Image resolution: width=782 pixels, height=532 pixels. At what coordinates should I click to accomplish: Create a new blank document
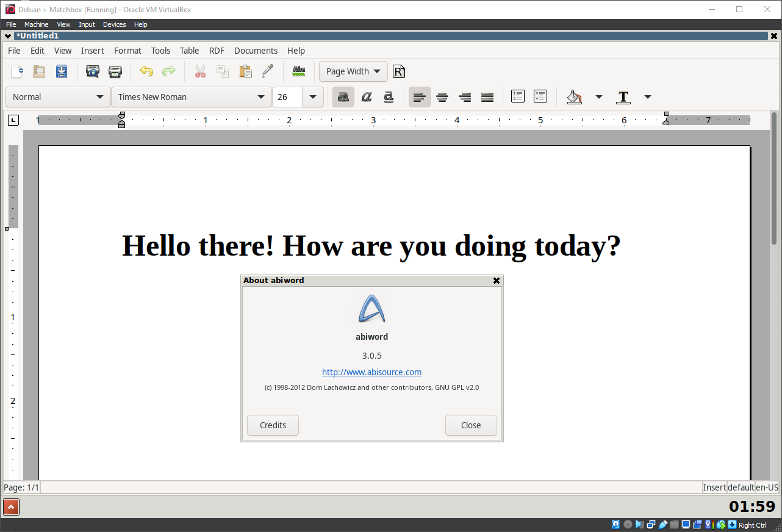tap(16, 71)
